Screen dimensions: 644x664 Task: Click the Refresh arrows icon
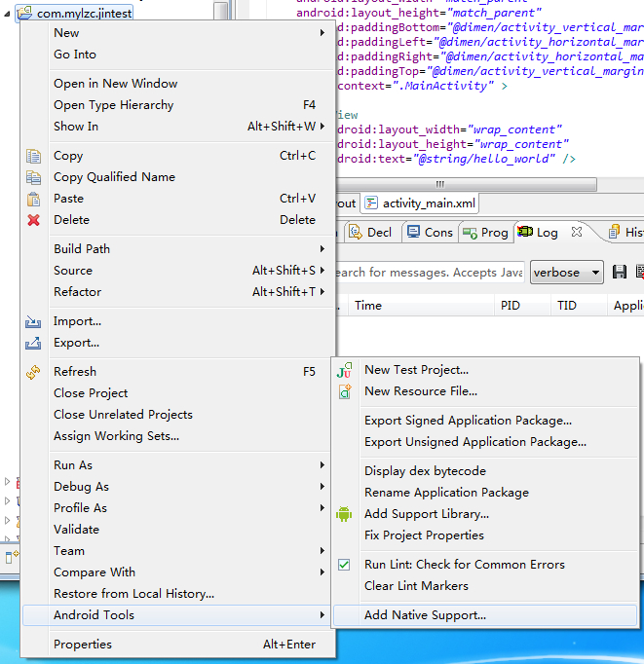pyautogui.click(x=33, y=372)
